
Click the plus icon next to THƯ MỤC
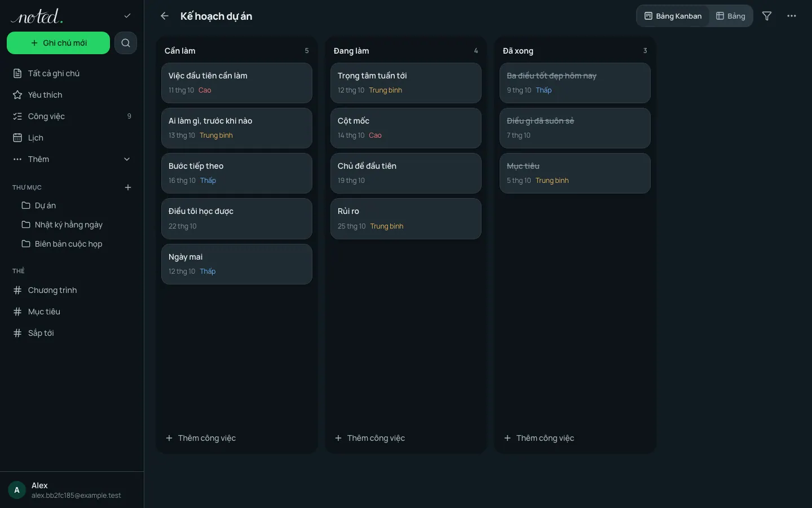pos(128,187)
